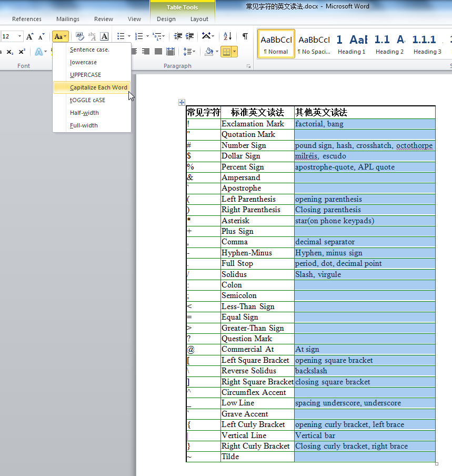452x476 pixels.
Task: Click the Grow Font button
Action: coord(29,36)
